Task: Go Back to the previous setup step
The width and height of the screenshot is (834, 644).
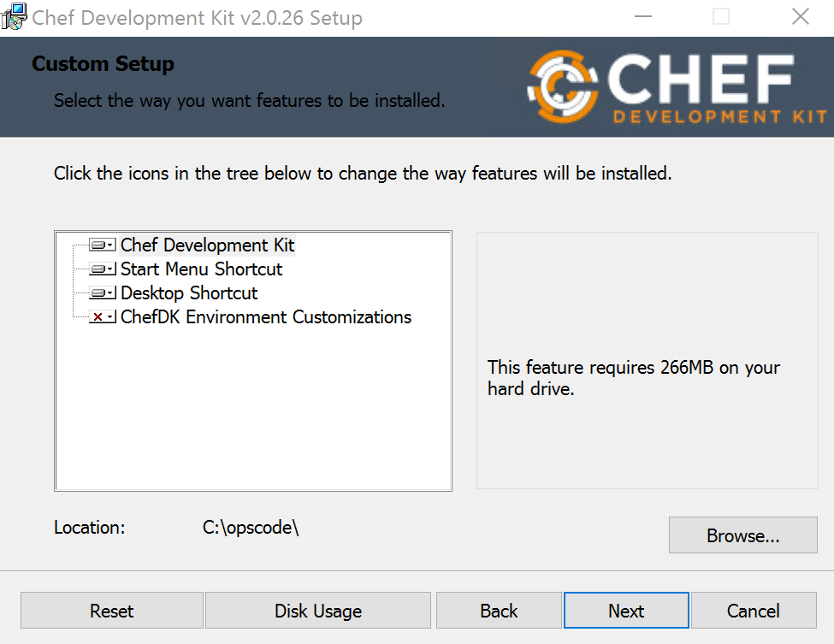Action: point(499,611)
